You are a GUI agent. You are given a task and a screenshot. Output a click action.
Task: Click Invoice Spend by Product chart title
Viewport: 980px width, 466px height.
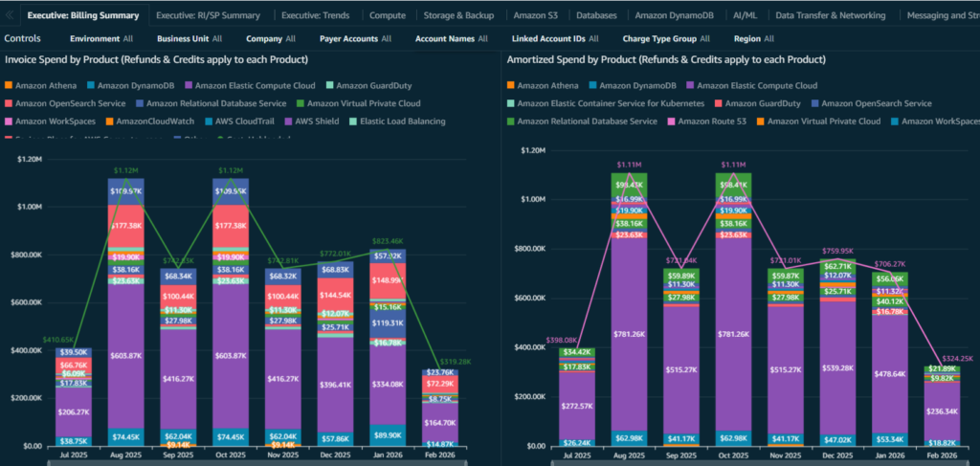click(156, 60)
